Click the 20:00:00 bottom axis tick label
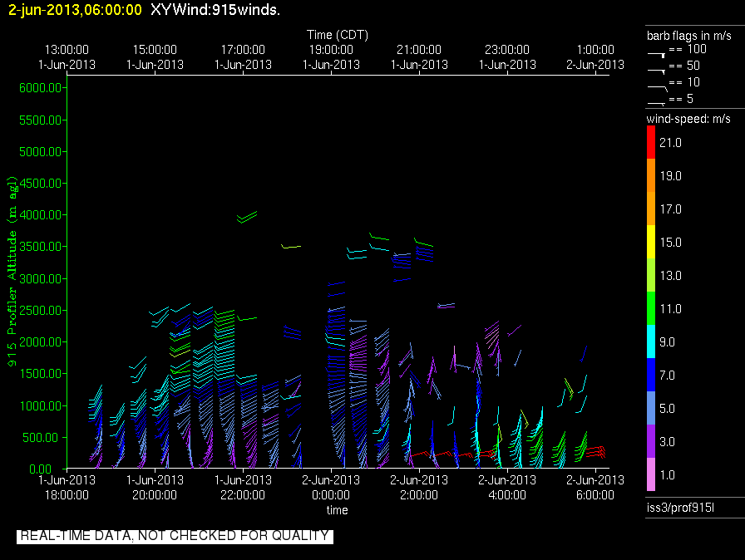 [x=155, y=495]
